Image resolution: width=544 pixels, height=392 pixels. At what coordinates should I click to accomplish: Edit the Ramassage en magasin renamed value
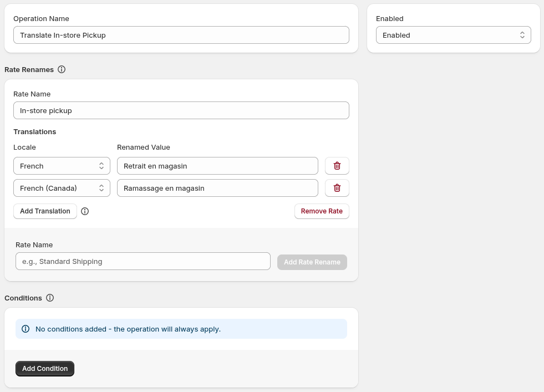217,188
